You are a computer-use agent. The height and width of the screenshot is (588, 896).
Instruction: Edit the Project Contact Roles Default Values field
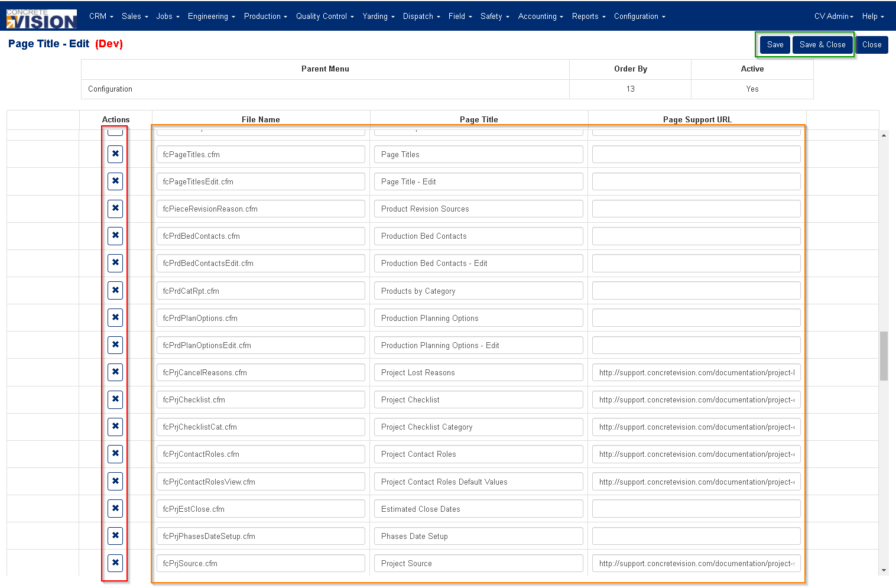click(479, 482)
